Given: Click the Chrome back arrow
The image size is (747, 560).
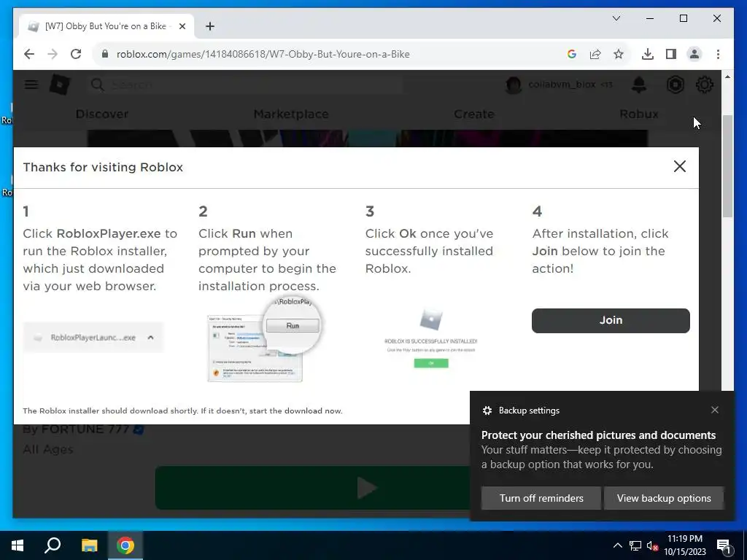Looking at the screenshot, I should pos(29,54).
